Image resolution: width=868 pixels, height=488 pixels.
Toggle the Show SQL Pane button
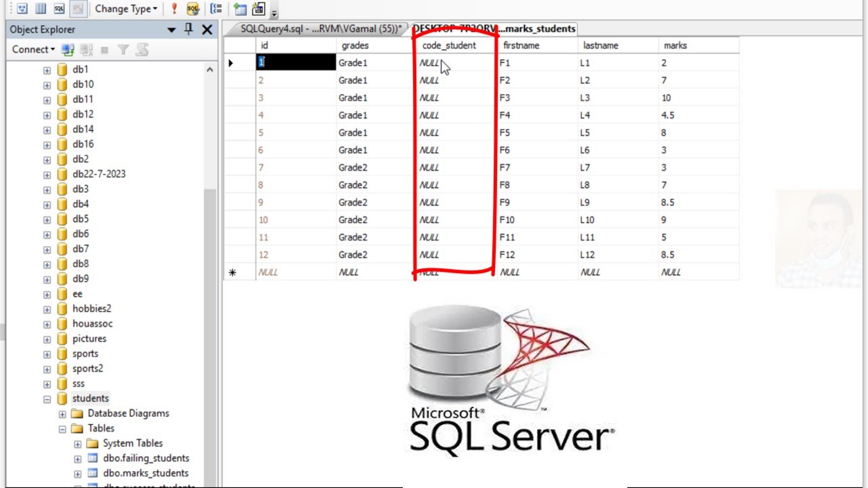pyautogui.click(x=59, y=9)
